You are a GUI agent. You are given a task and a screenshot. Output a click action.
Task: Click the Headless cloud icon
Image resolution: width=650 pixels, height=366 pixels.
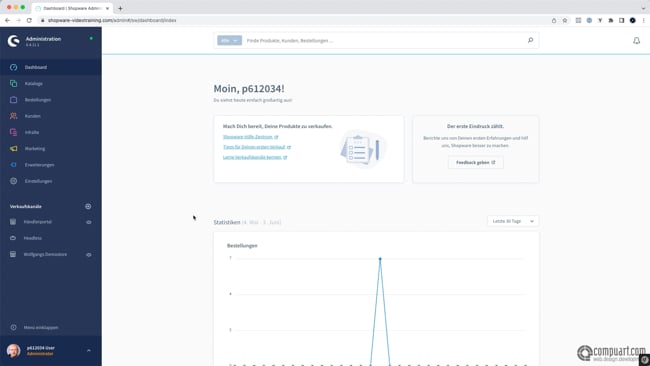tap(13, 238)
